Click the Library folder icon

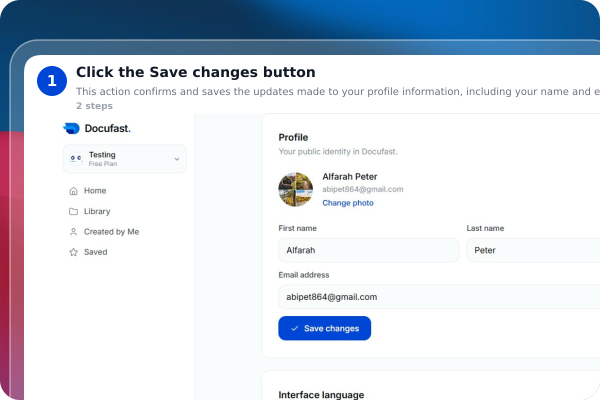73,211
